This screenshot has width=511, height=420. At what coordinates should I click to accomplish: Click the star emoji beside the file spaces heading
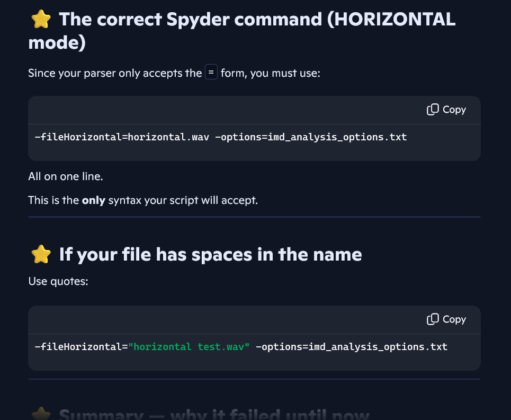click(41, 255)
